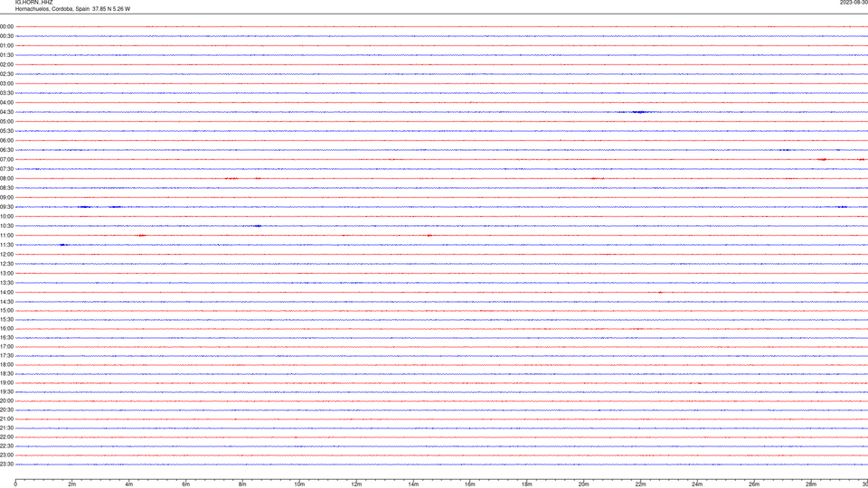Select the 23:30 row label
This screenshot has height=488, width=868.
(x=6, y=465)
